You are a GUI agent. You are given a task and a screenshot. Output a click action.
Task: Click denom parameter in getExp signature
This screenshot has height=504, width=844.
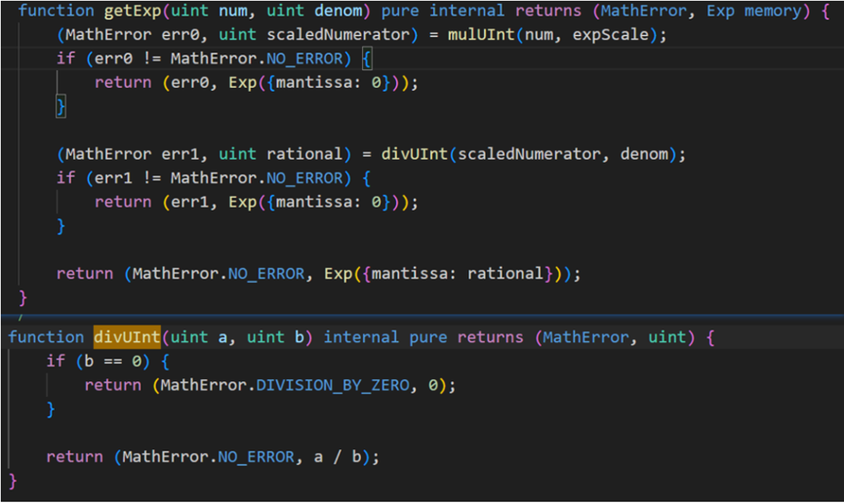339,11
